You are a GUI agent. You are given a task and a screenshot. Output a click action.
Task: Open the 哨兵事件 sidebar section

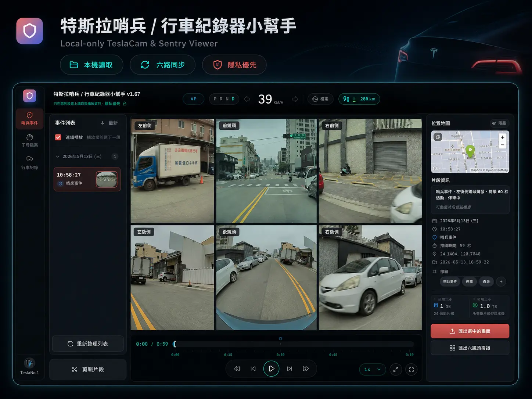(x=29, y=119)
